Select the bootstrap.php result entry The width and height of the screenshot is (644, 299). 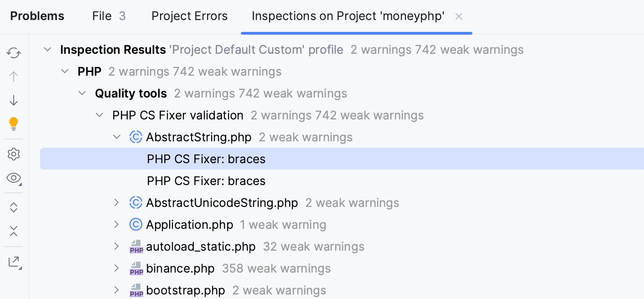click(x=185, y=290)
